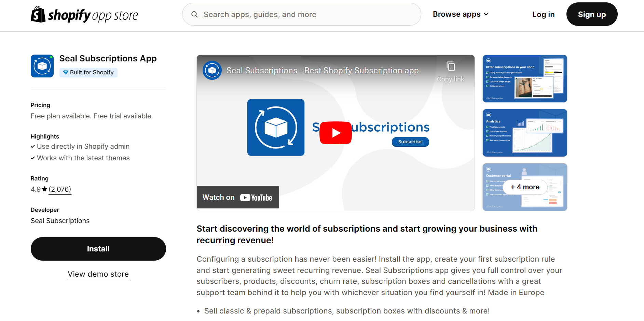
Task: Click the Seal Subscriptions app icon
Action: coord(42,66)
